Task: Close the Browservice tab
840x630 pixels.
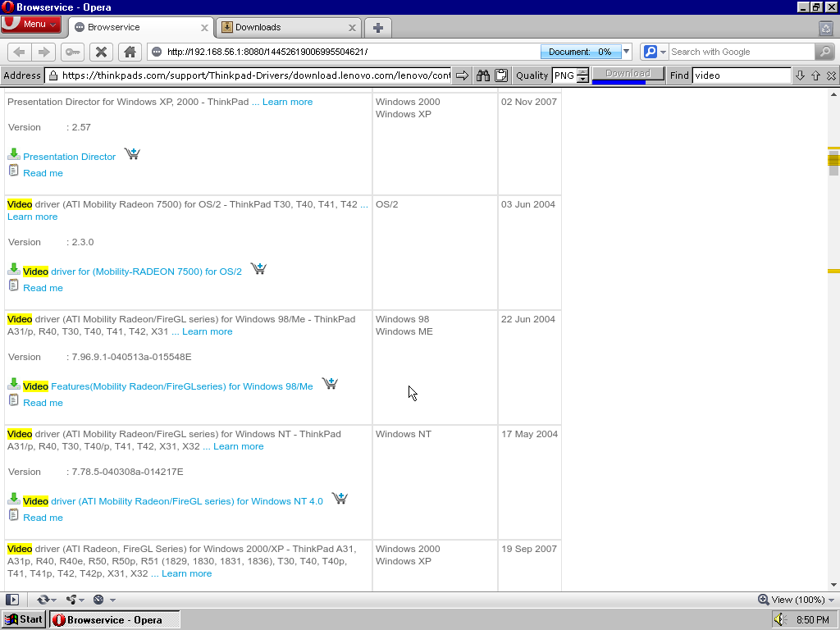Action: coord(204,28)
